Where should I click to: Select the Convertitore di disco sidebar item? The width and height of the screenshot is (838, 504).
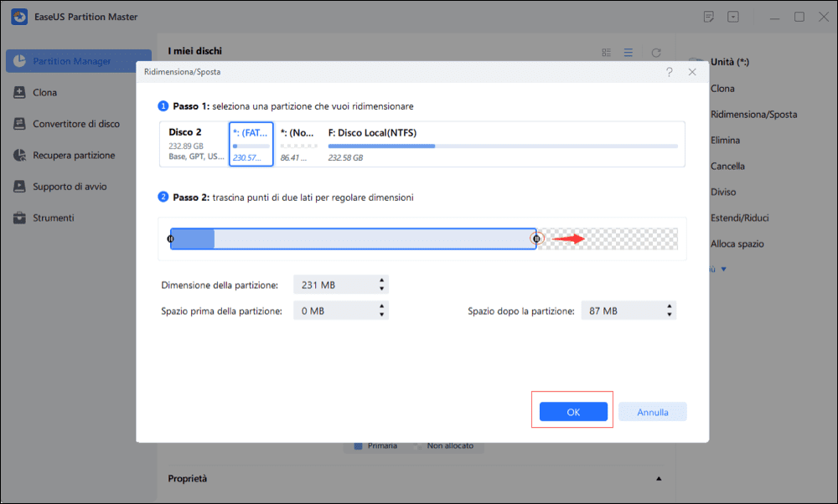[66, 124]
